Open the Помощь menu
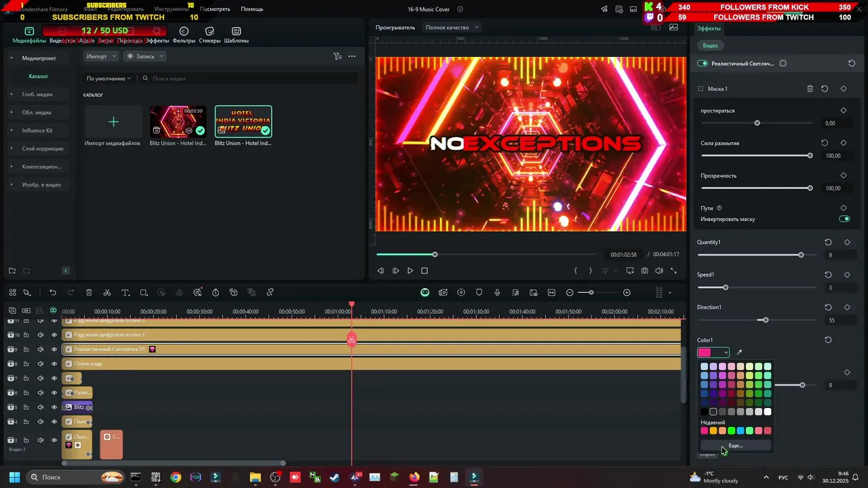The width and height of the screenshot is (868, 488). [252, 9]
